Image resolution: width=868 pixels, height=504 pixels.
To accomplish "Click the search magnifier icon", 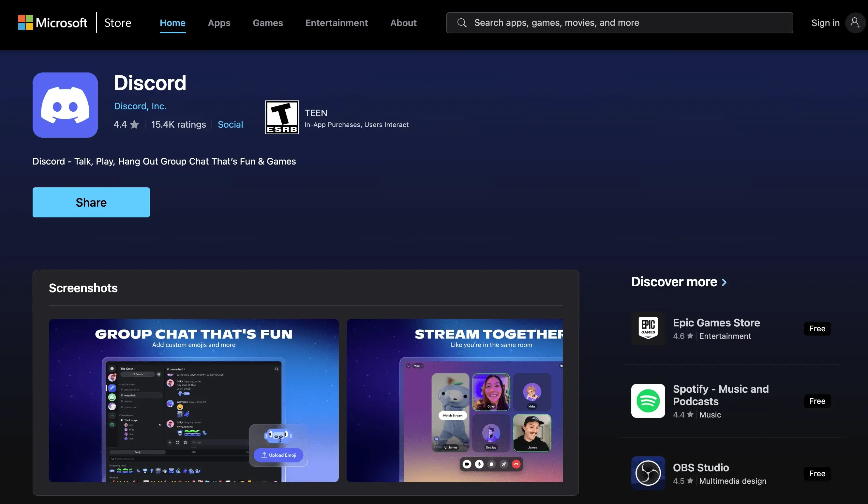I will pos(462,23).
